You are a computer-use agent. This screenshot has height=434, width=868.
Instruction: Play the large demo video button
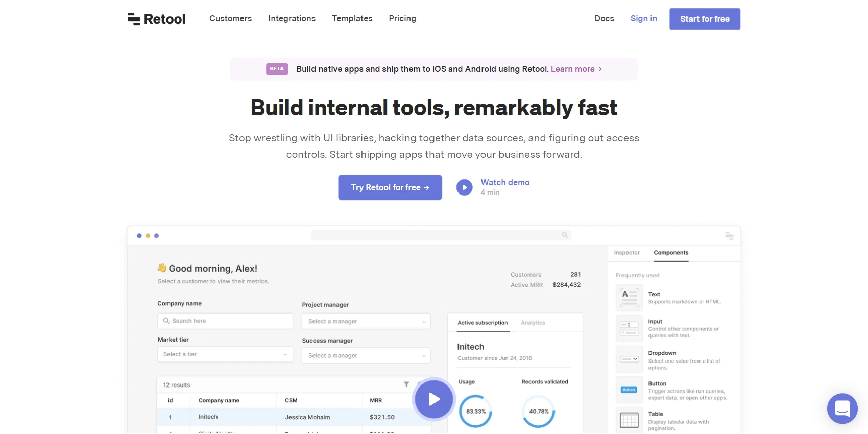pyautogui.click(x=434, y=399)
